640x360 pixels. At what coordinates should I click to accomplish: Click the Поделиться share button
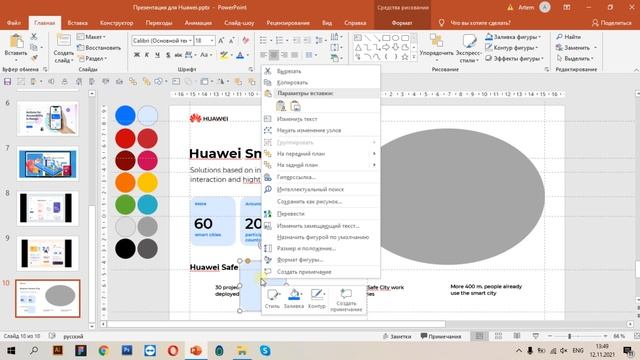tap(612, 23)
